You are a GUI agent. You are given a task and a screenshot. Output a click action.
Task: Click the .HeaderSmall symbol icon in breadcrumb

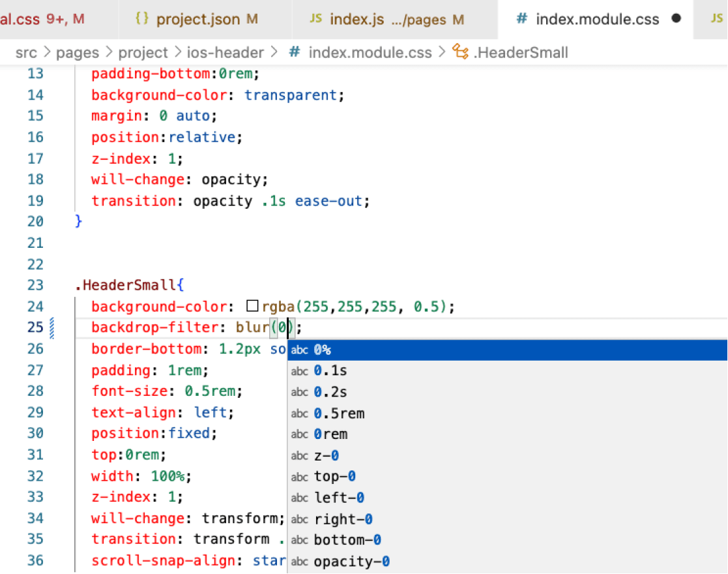pyautogui.click(x=460, y=52)
